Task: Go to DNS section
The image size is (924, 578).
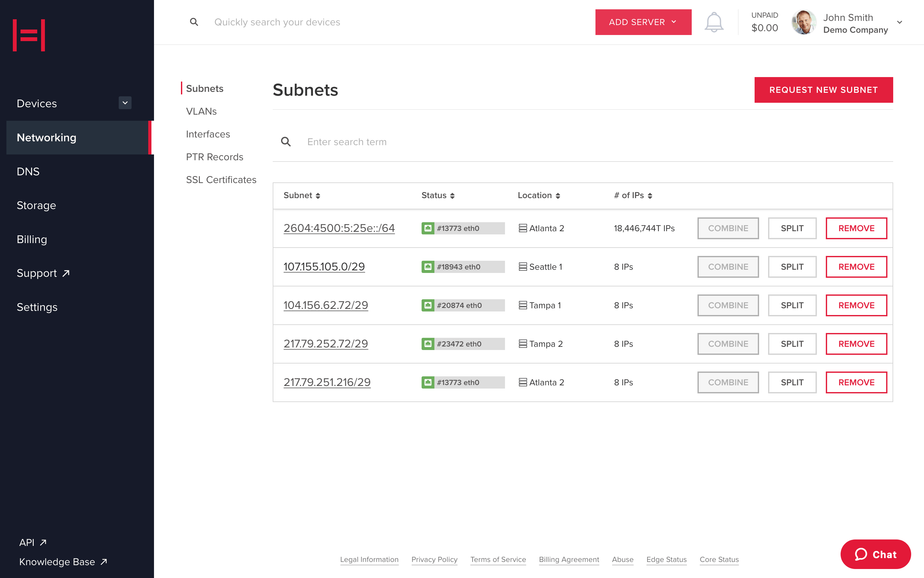Action: 28,171
